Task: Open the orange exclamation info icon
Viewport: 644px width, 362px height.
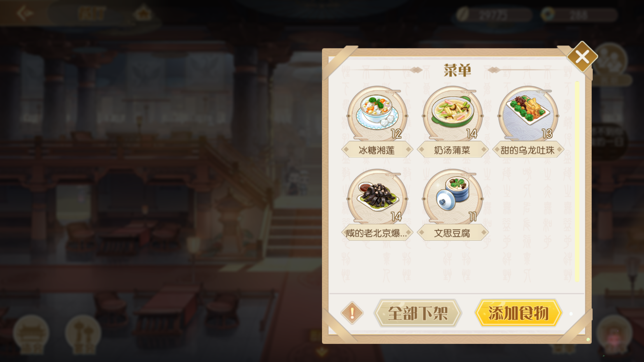Action: (x=352, y=313)
